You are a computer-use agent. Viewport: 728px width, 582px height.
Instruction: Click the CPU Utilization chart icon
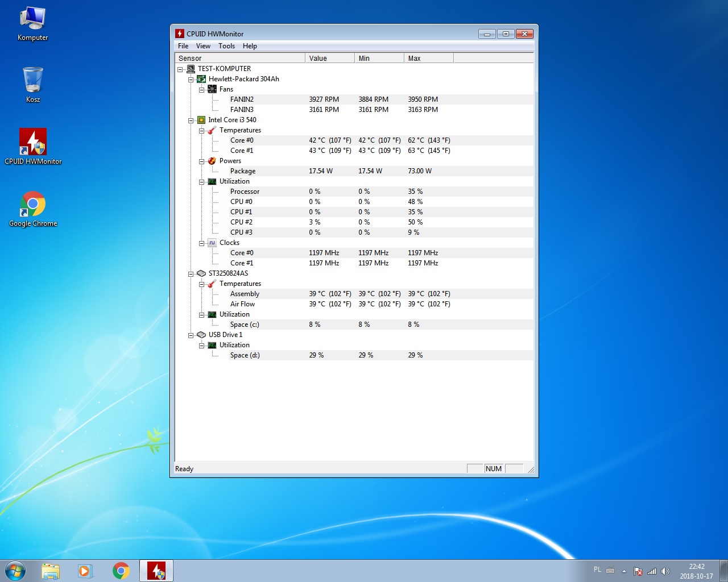click(212, 181)
